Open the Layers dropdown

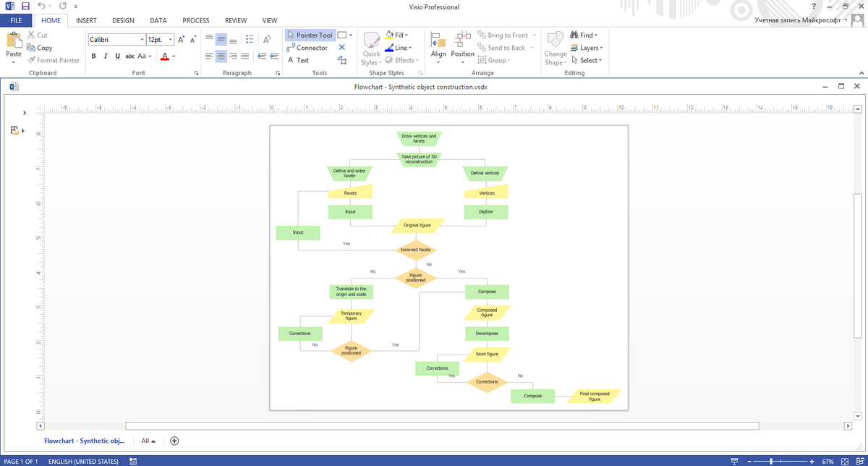[x=586, y=48]
